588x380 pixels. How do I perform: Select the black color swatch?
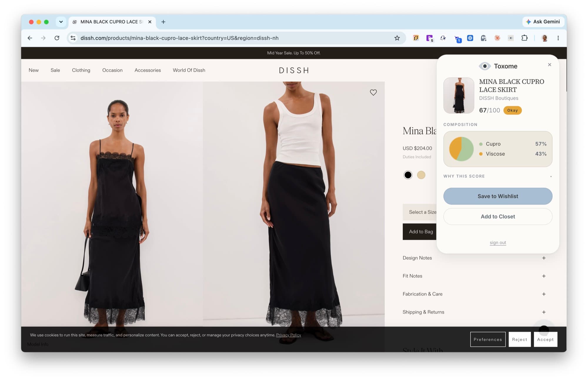pyautogui.click(x=408, y=175)
